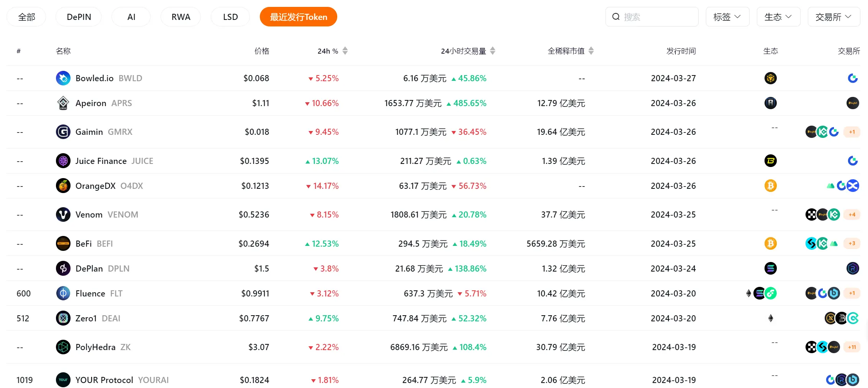Sort by 24小时交易量 column
This screenshot has width=868, height=388.
(492, 51)
